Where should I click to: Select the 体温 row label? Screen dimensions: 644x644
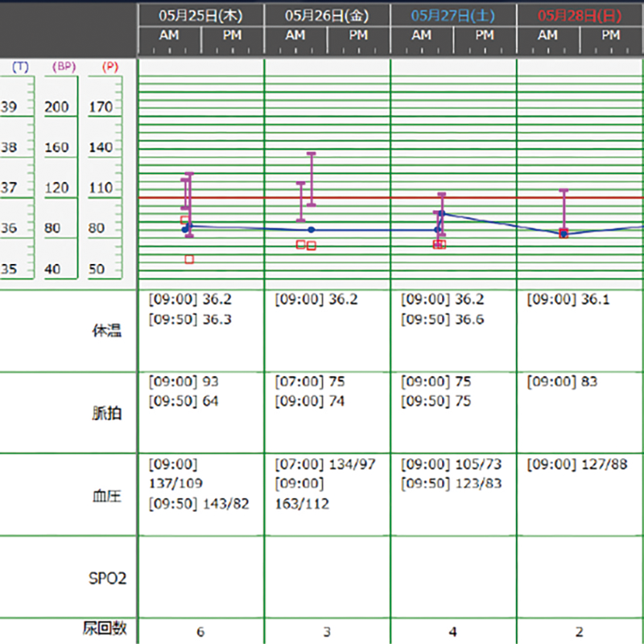click(106, 331)
